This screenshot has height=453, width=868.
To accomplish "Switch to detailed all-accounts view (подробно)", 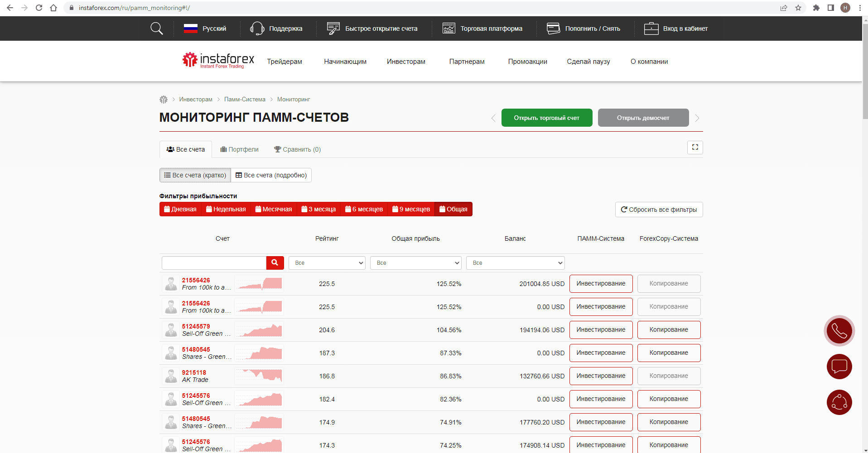I will click(271, 175).
